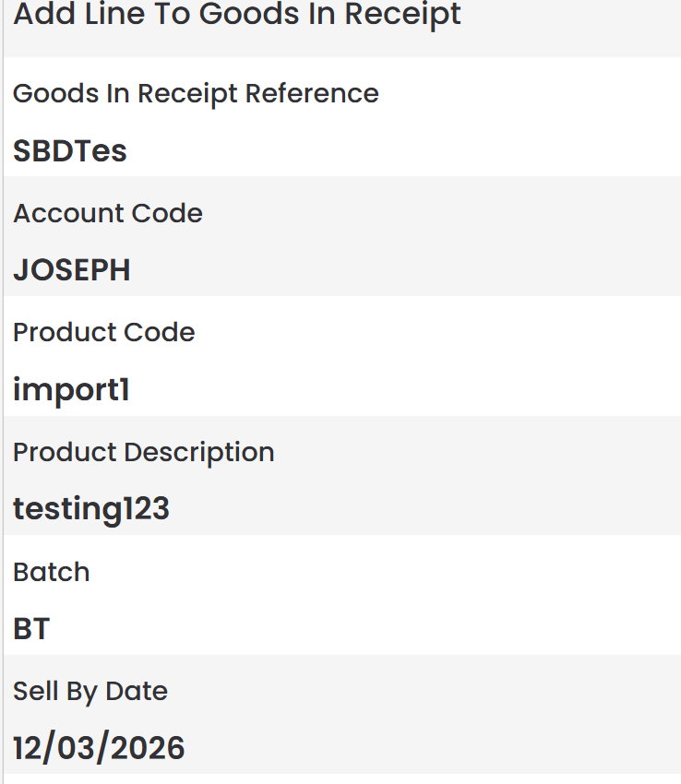
Task: Select the BT batch value
Action: click(x=31, y=629)
